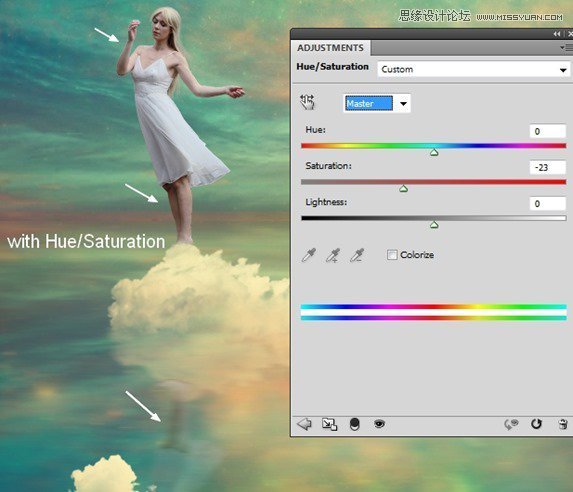Click the view previous state icon
This screenshot has height=492, width=573.
tap(511, 424)
